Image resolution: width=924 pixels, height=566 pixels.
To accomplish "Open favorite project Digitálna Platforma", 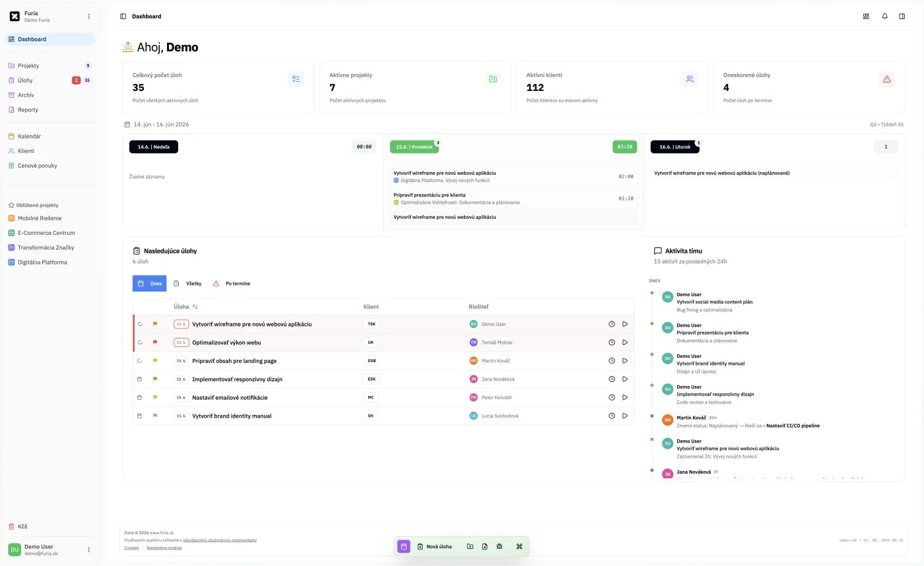I will 50,262.
